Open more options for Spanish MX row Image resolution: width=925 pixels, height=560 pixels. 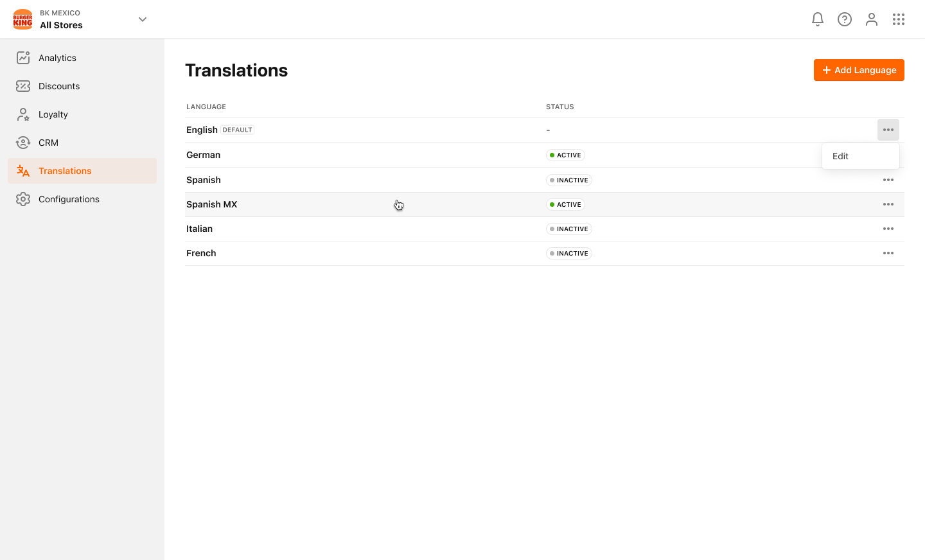[888, 204]
